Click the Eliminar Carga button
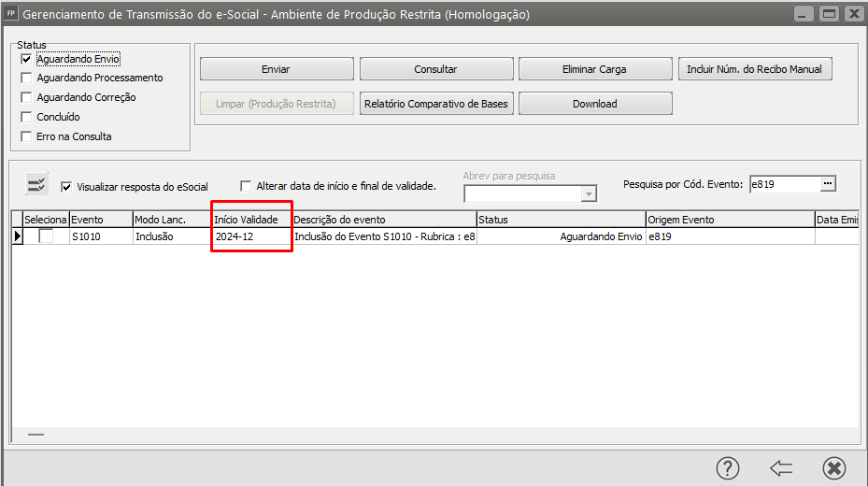Viewport: 868px width, 486px height. [594, 69]
